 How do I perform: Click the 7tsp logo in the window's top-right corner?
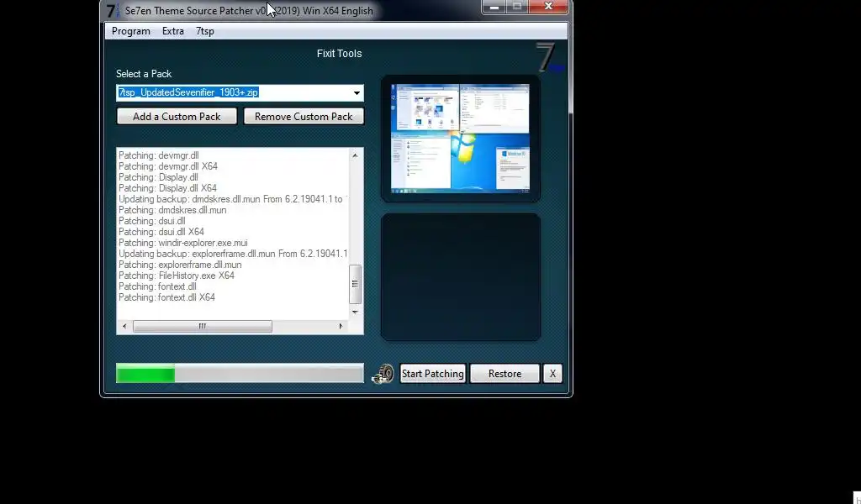(x=550, y=58)
